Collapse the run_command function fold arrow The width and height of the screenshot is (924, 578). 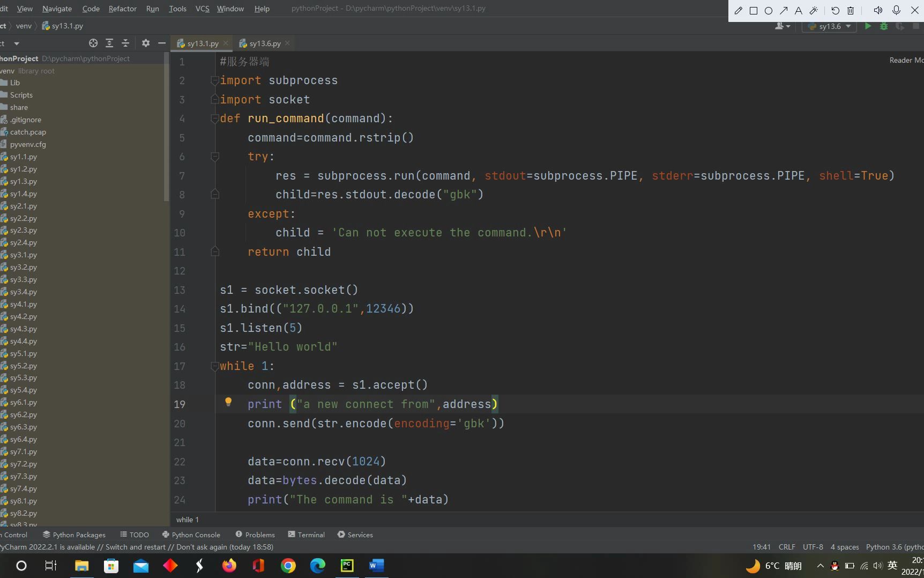tap(215, 118)
